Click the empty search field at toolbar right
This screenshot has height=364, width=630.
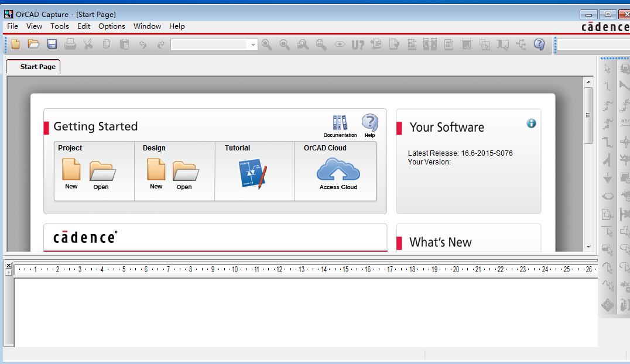point(593,45)
